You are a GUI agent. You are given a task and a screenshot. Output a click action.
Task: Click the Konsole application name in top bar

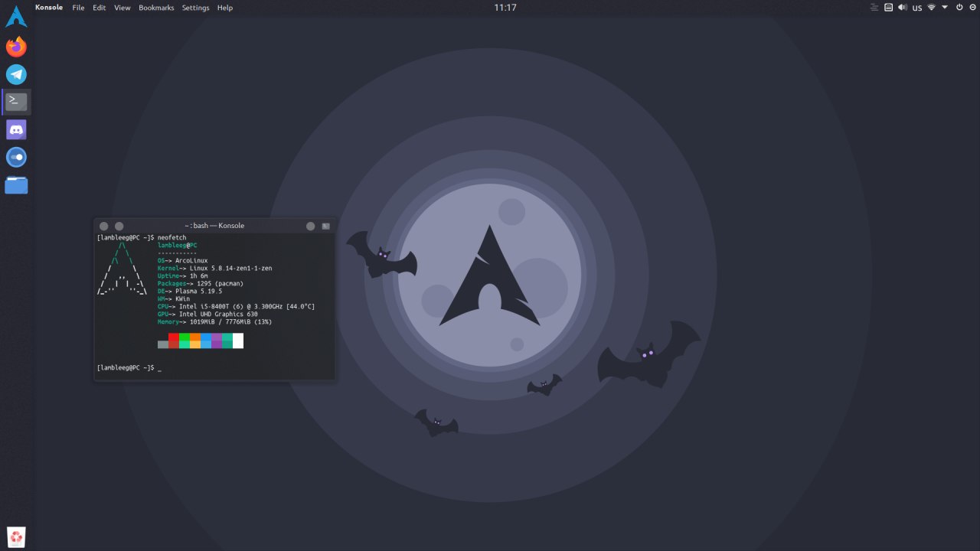(x=49, y=7)
